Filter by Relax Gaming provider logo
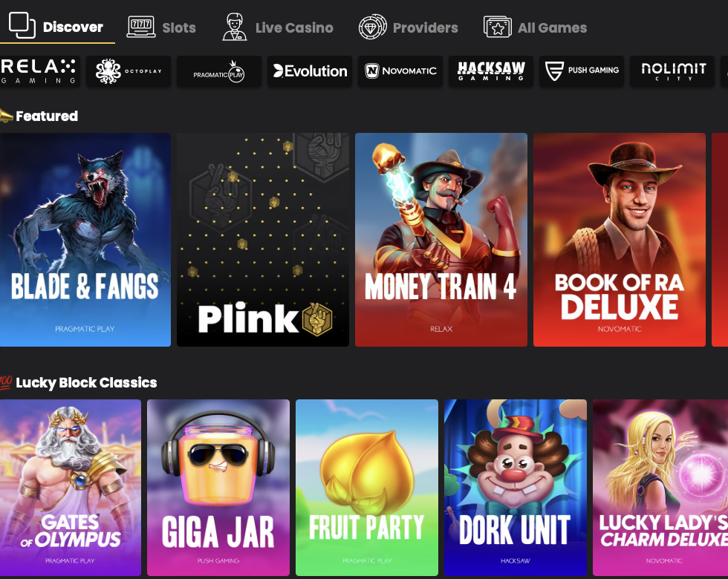This screenshot has width=728, height=579. [x=39, y=71]
